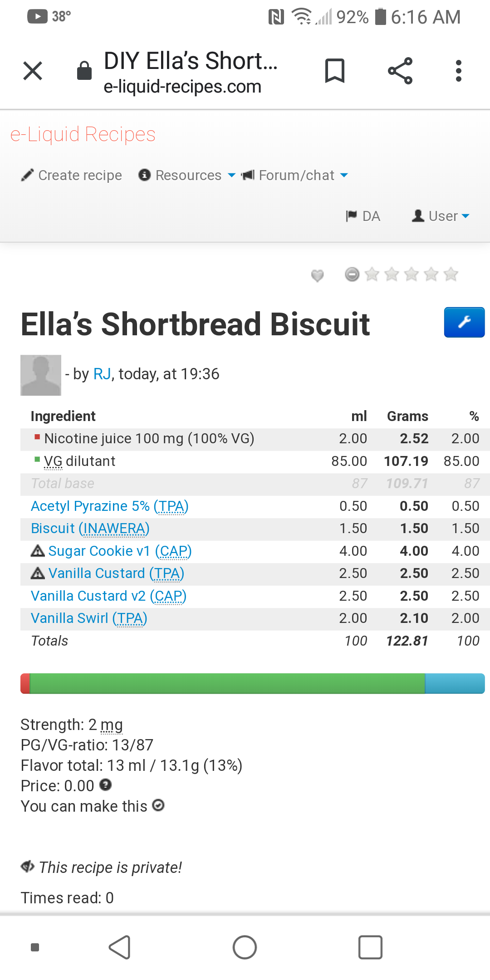Open the three-dot browser menu
The height and width of the screenshot is (980, 490).
[x=459, y=71]
